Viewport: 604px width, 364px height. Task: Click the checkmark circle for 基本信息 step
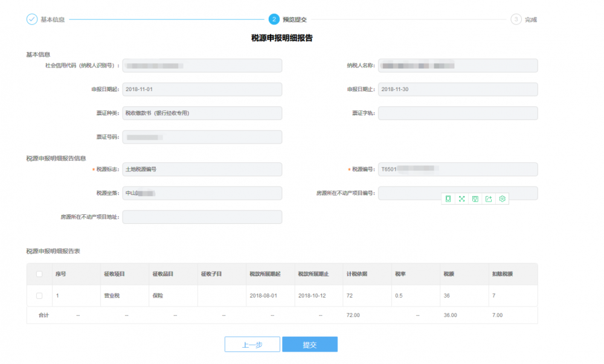[x=32, y=19]
